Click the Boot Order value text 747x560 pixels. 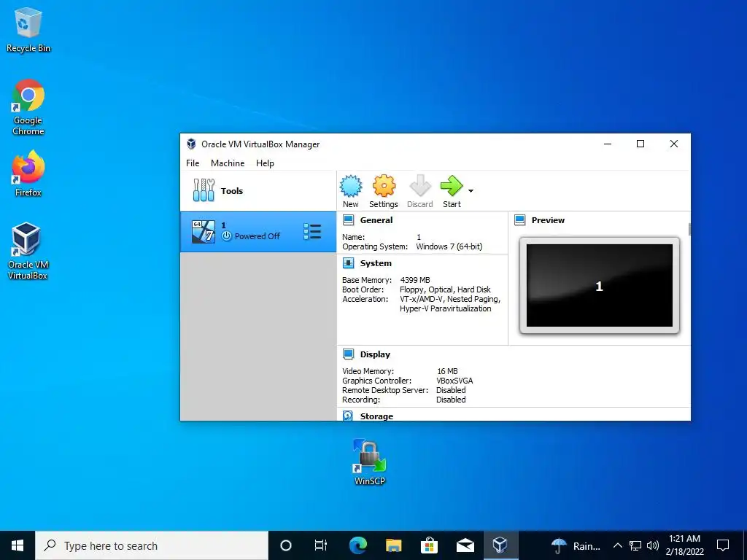(445, 289)
